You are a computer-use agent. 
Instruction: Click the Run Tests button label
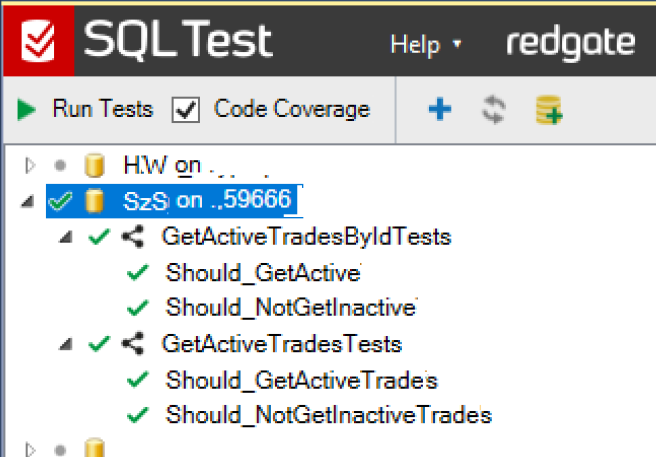point(103,110)
